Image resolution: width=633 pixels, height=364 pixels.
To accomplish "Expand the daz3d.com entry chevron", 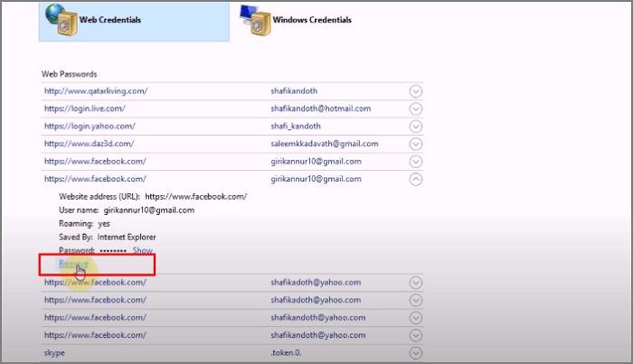I will click(x=416, y=144).
